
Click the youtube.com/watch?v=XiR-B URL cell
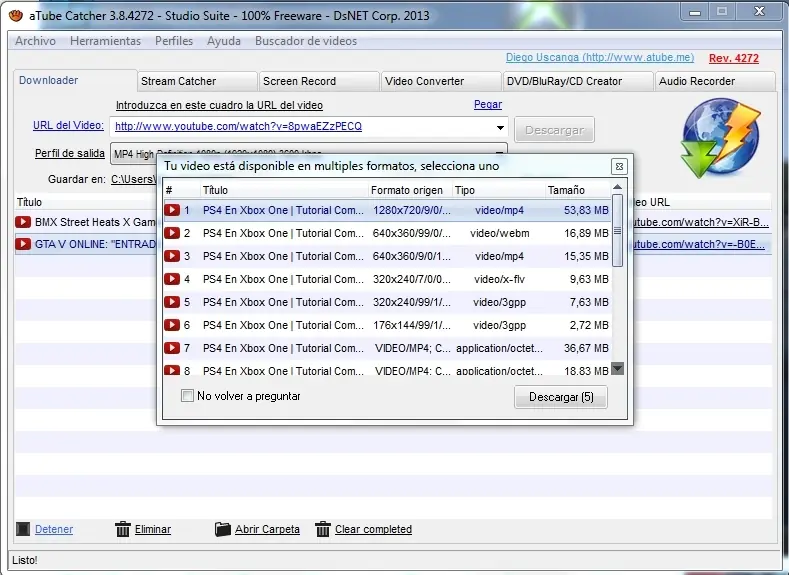pyautogui.click(x=700, y=222)
